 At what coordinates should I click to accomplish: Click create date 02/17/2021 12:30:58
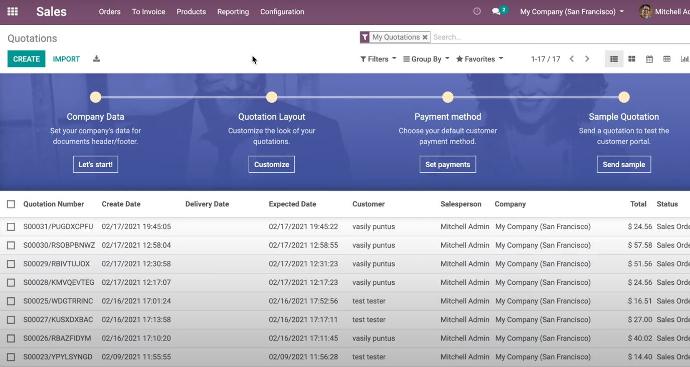click(136, 264)
